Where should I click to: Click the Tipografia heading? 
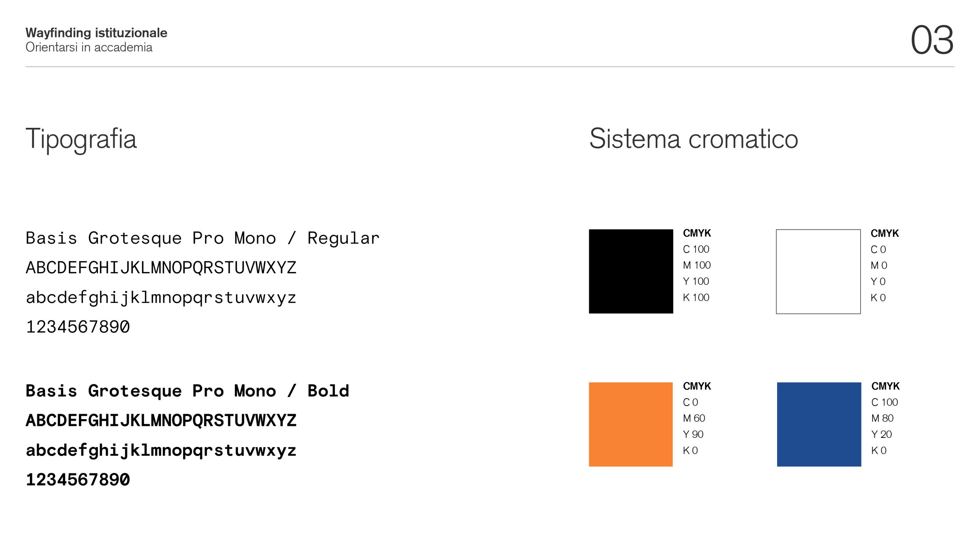(x=81, y=139)
